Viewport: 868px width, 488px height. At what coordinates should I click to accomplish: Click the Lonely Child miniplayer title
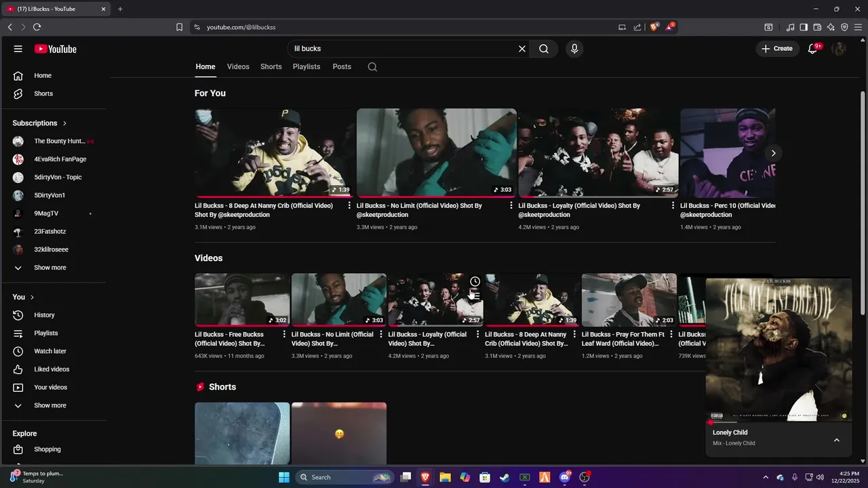click(x=730, y=432)
